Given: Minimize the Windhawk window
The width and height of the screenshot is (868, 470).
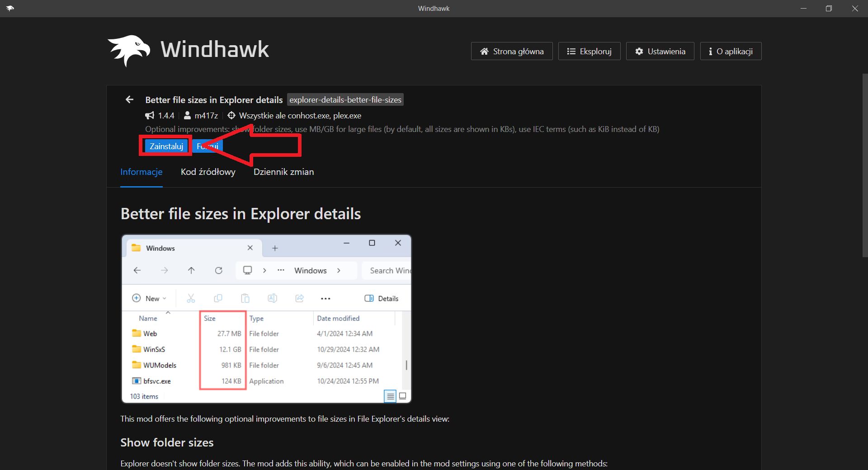Looking at the screenshot, I should tap(803, 8).
